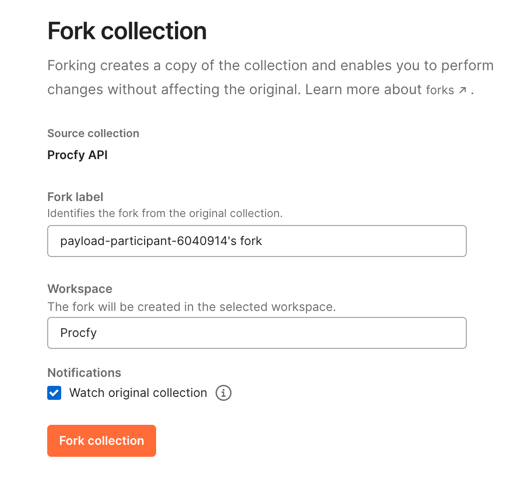Click the Fork label field title
The width and height of the screenshot is (530, 490).
[75, 197]
